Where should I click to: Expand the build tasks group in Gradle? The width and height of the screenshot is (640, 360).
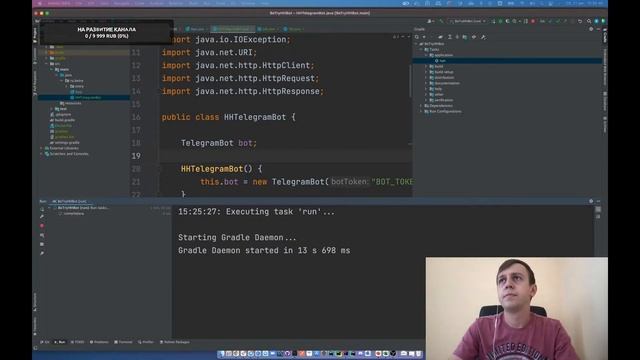pos(427,66)
